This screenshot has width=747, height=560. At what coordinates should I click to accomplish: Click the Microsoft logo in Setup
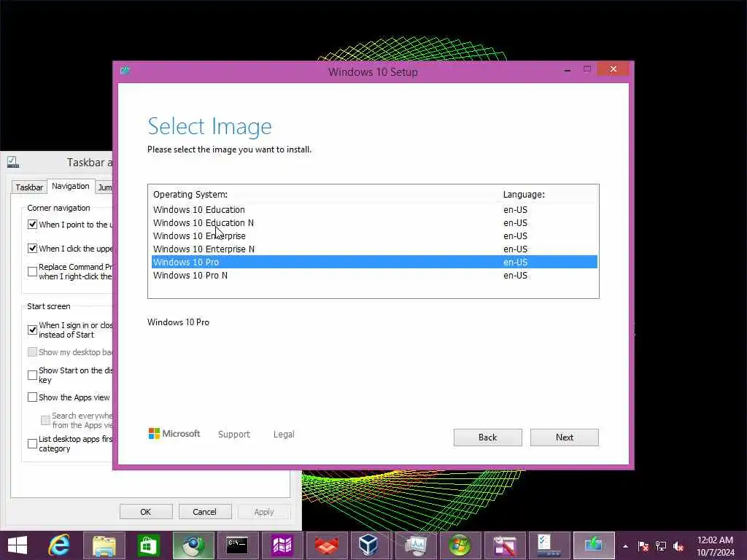pos(174,433)
